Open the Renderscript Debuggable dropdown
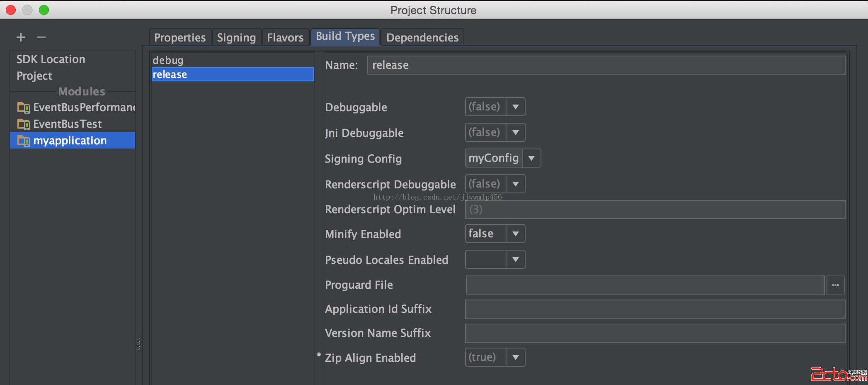Viewport: 868px width, 385px height. click(516, 184)
